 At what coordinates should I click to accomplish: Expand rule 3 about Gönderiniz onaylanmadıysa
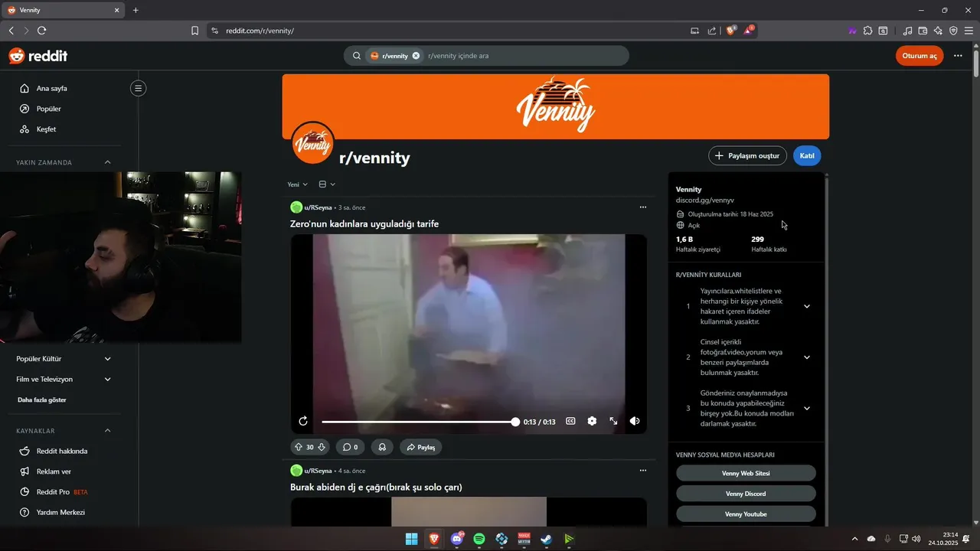[x=807, y=409]
